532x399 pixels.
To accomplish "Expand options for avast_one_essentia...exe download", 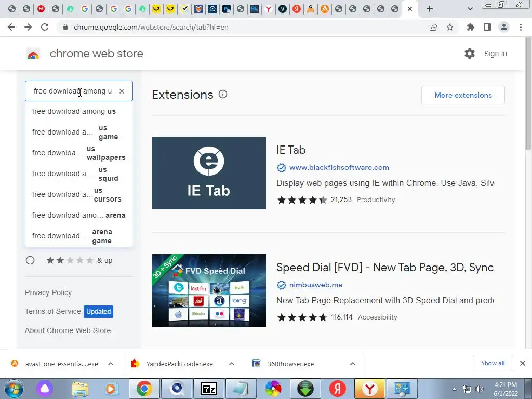I will (111, 364).
